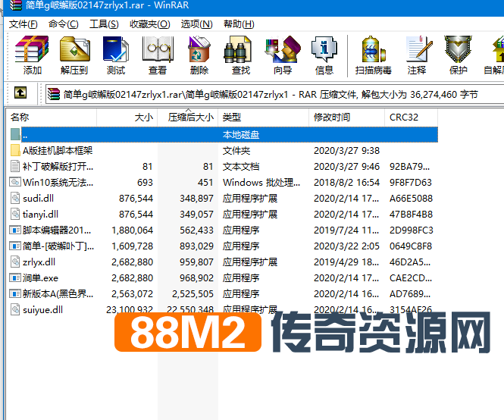Select file name 简单-[破解补丁]...
504x420 pixels.
pos(58,246)
